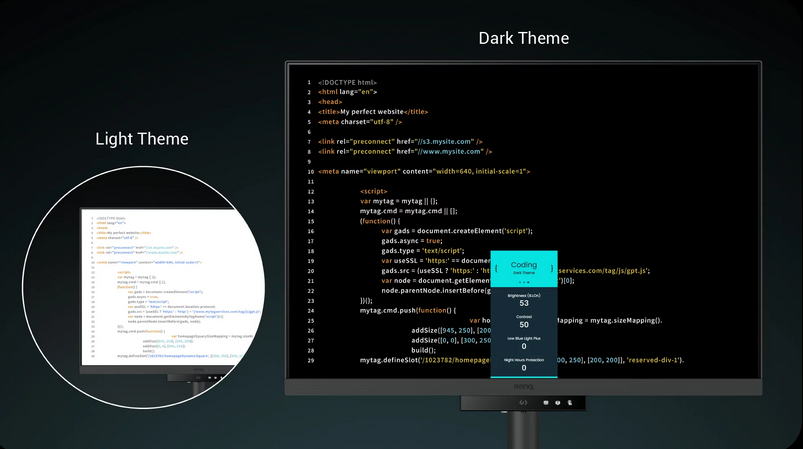Click the "var useSSL" line

pos(436,261)
